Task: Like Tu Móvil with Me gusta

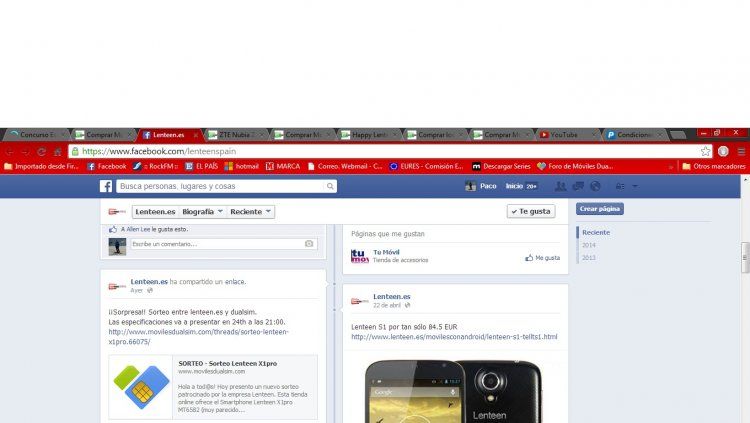Action: tap(542, 258)
